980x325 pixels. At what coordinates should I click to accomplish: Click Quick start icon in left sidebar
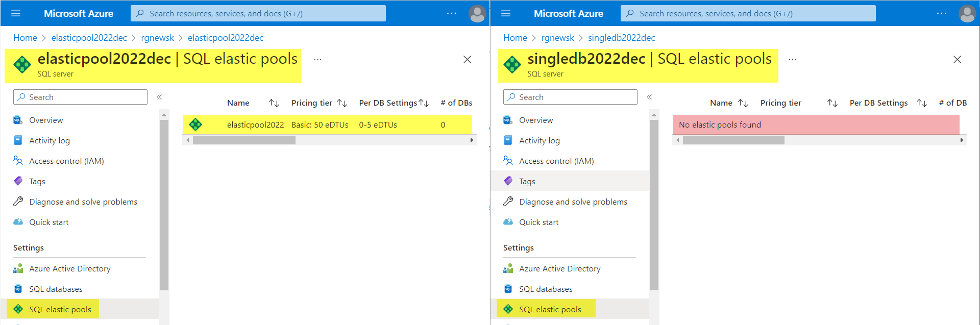(x=18, y=222)
